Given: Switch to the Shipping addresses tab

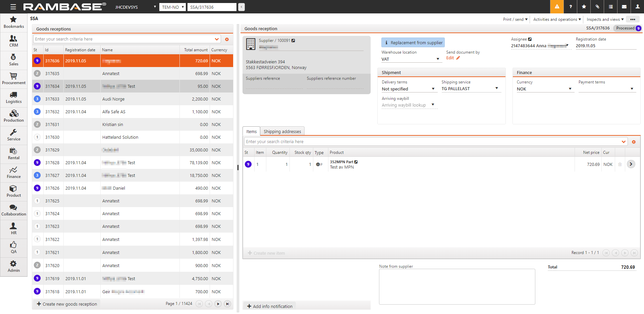Looking at the screenshot, I should (x=282, y=131).
